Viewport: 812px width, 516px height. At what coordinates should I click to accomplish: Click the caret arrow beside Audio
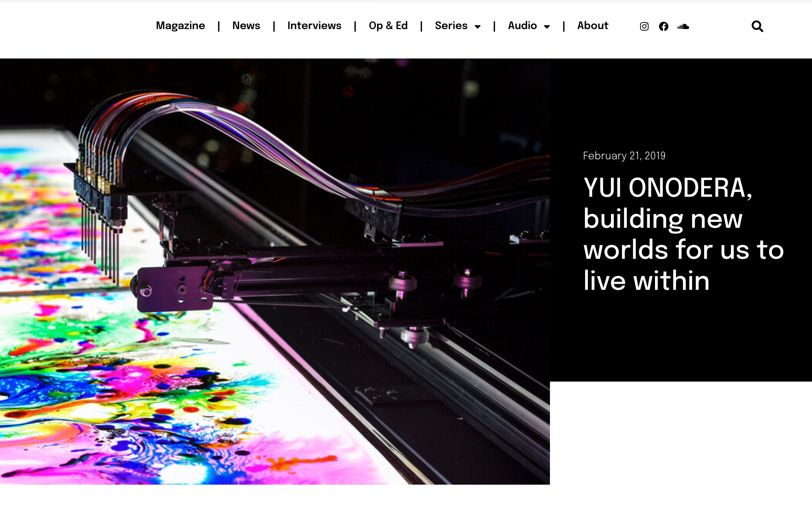click(547, 26)
